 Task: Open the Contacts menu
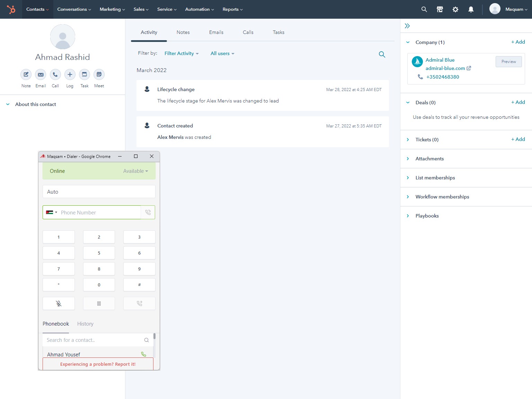tap(37, 9)
